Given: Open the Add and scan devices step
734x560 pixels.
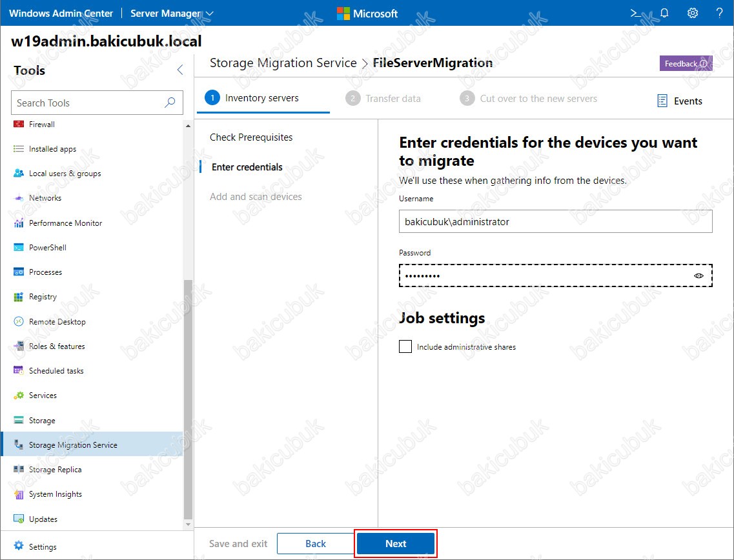Looking at the screenshot, I should click(x=256, y=197).
